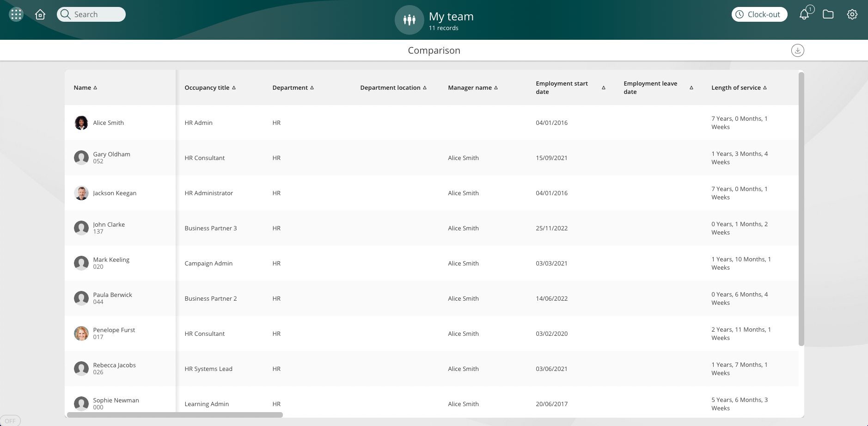
Task: Open the documents folder icon
Action: [828, 14]
